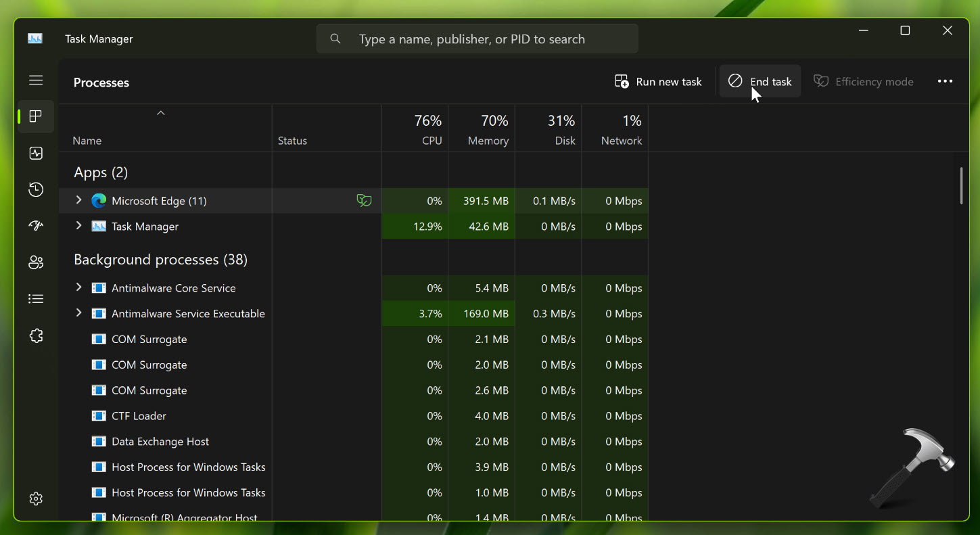Open Task Manager settings gear
980x535 pixels.
[x=37, y=498]
